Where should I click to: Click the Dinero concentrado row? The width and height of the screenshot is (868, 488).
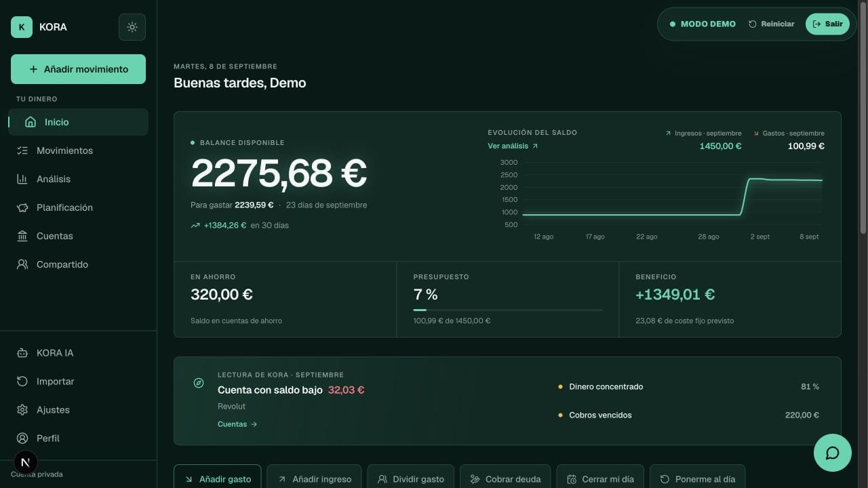pyautogui.click(x=688, y=386)
